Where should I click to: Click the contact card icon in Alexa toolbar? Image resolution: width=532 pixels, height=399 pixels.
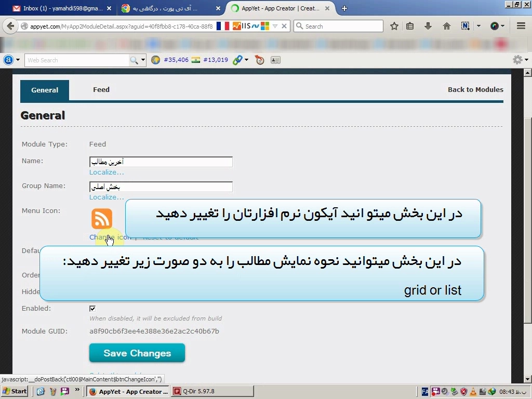[275, 60]
